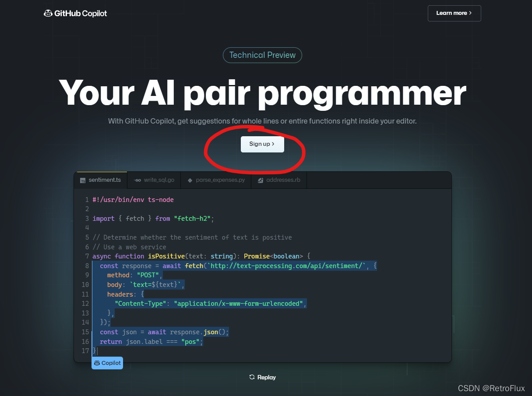Click the comment "// Use a web service"
Viewport: 532px width, 396px height.
pyautogui.click(x=129, y=247)
